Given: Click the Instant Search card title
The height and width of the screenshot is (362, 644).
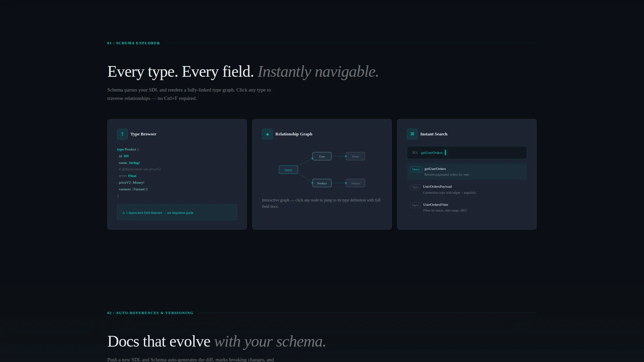Looking at the screenshot, I should click(x=434, y=134).
